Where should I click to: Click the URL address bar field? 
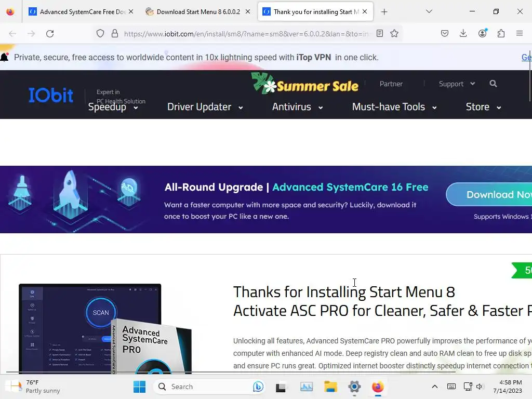coord(246,34)
